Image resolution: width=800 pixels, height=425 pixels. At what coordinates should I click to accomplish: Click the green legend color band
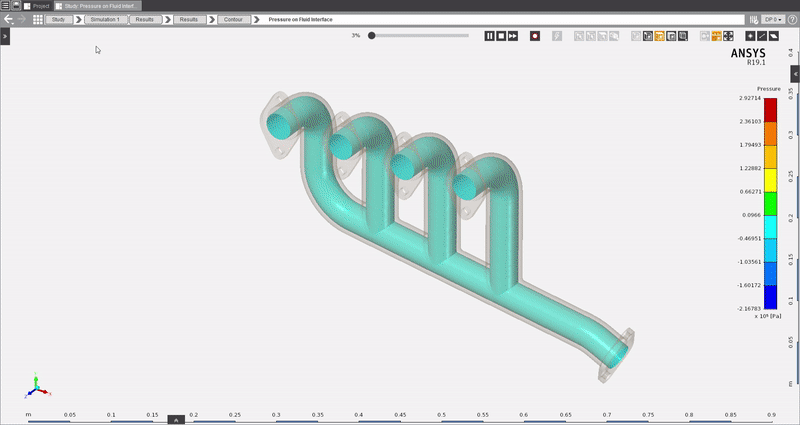(x=770, y=204)
